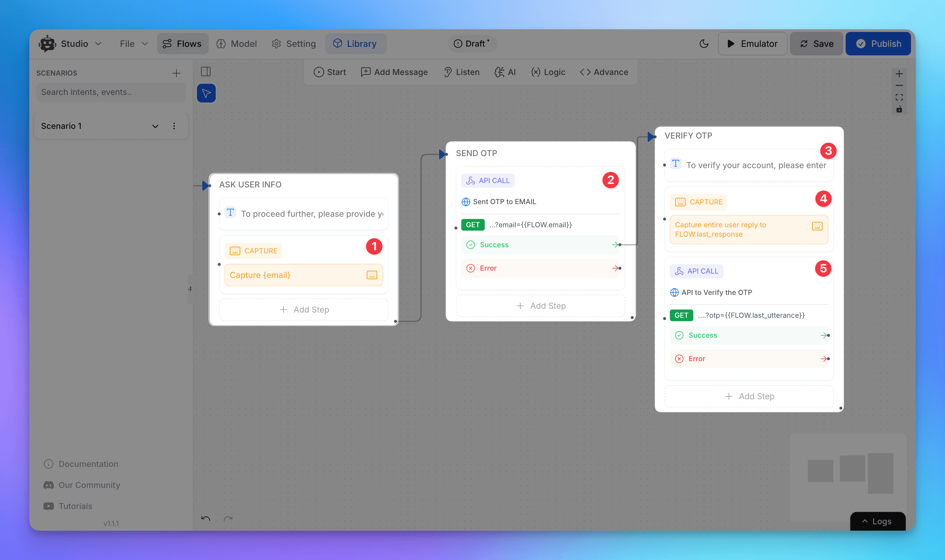Toggle the sidebar panel icon
This screenshot has width=945, height=560.
pos(206,72)
